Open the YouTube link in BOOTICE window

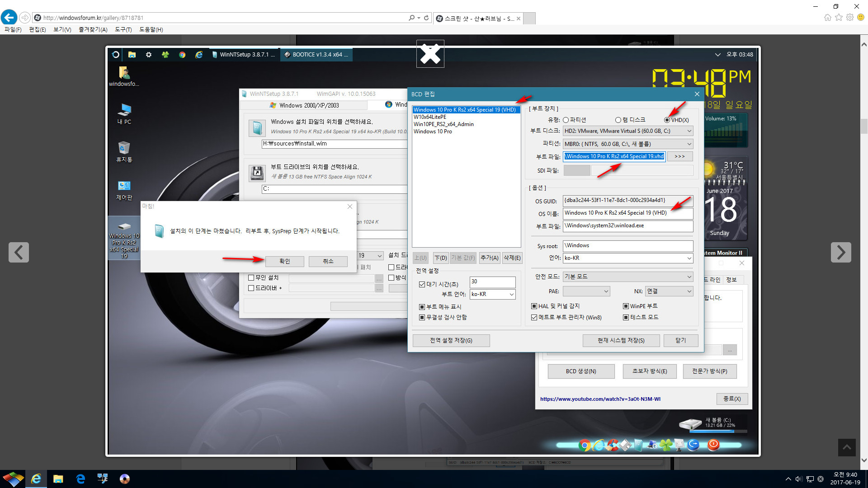pos(600,399)
